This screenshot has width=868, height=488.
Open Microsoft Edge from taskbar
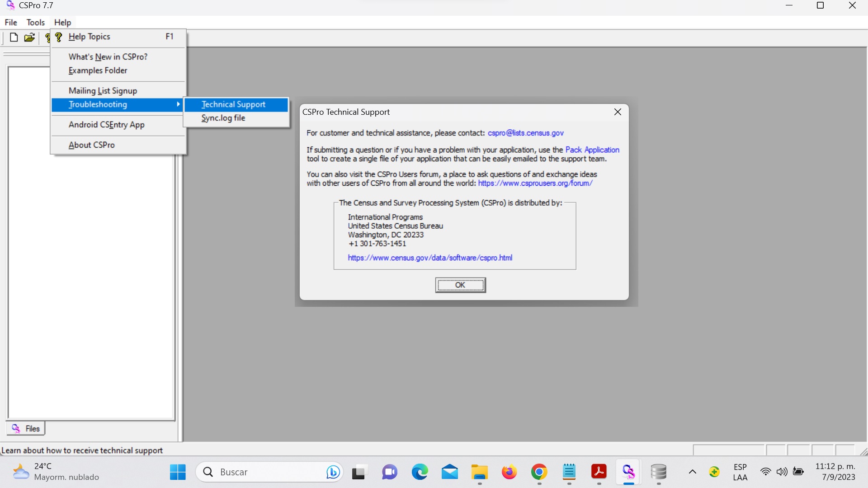click(420, 472)
